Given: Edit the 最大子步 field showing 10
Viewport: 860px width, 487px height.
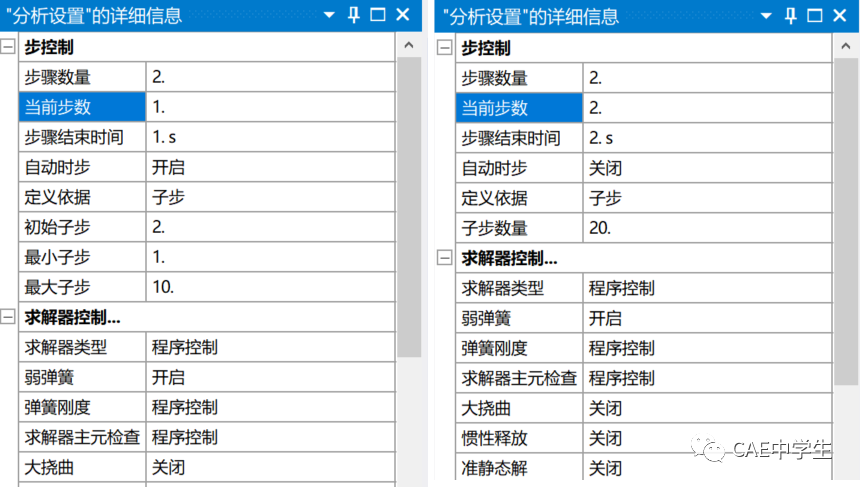Looking at the screenshot, I should (x=270, y=288).
